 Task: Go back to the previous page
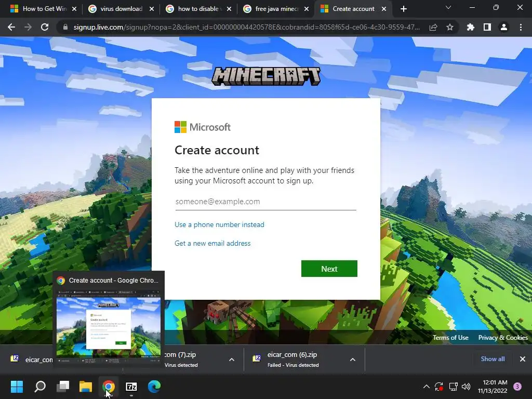(11, 27)
